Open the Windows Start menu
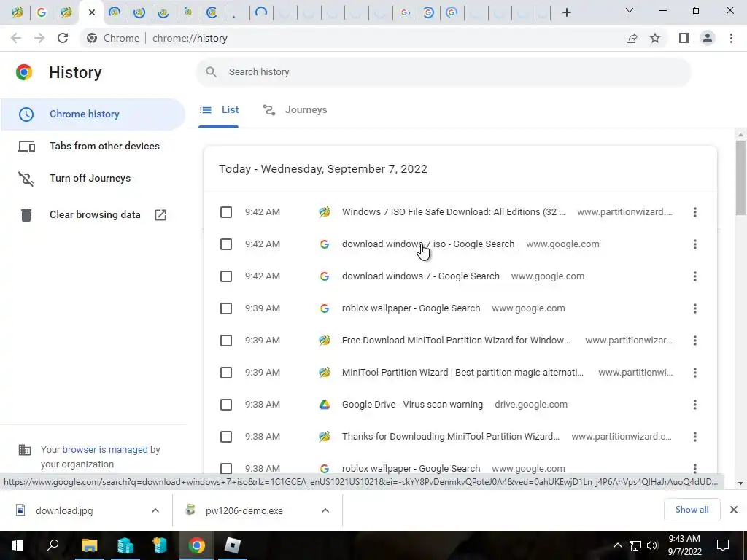 point(18,545)
